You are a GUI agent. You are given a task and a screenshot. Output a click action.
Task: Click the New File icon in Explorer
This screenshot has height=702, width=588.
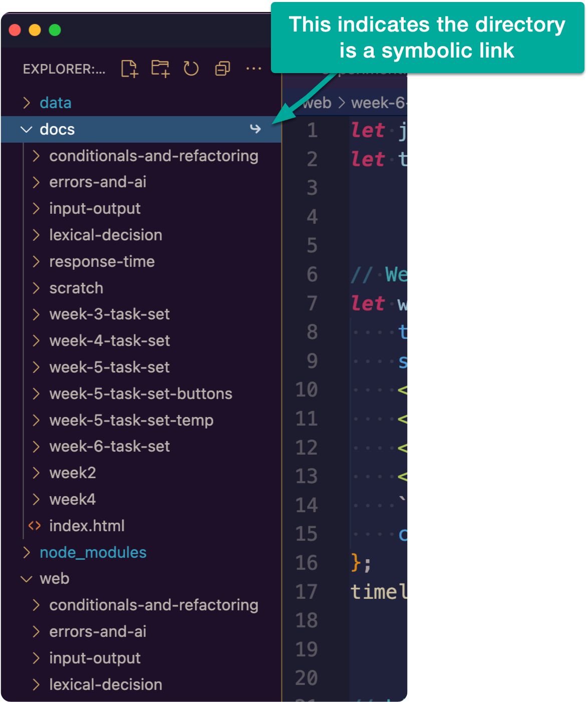click(129, 69)
